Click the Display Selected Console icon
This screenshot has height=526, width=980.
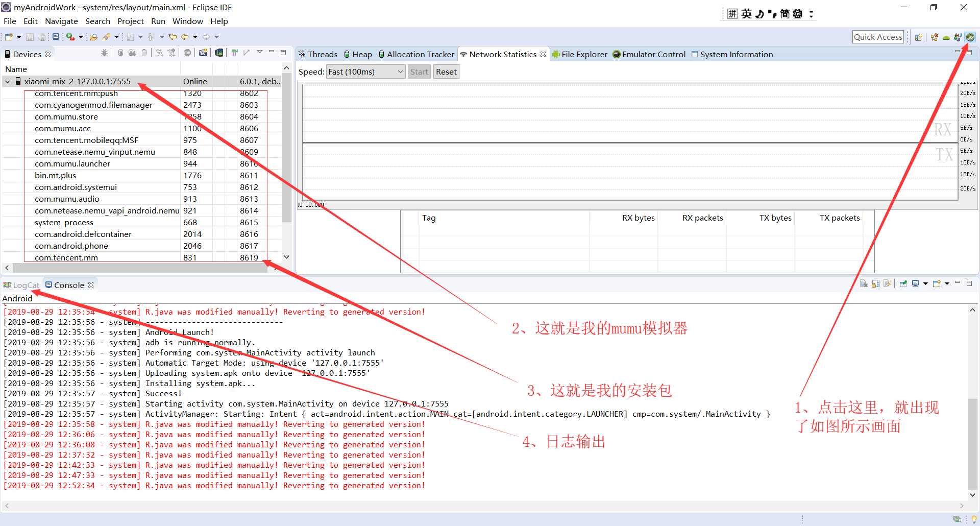[916, 283]
